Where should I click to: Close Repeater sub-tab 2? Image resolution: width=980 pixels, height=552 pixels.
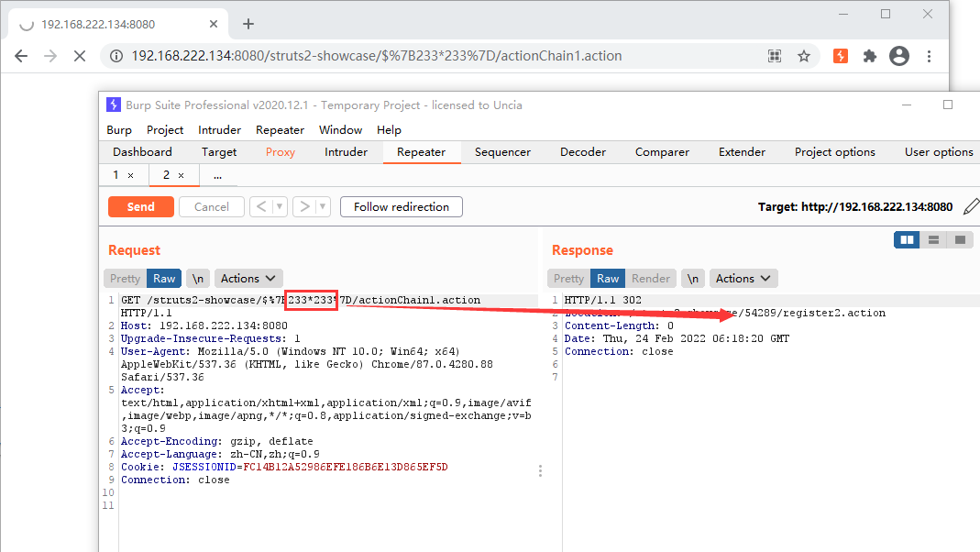[x=182, y=176]
